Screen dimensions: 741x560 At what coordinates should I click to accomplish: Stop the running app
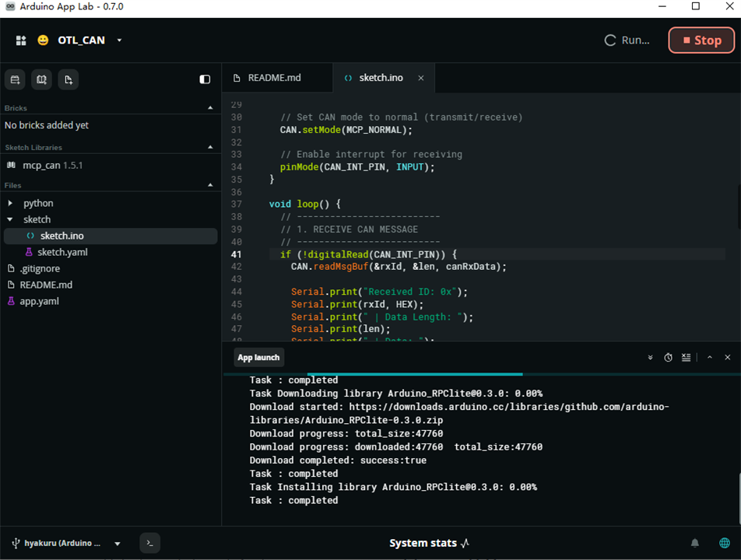[701, 40]
